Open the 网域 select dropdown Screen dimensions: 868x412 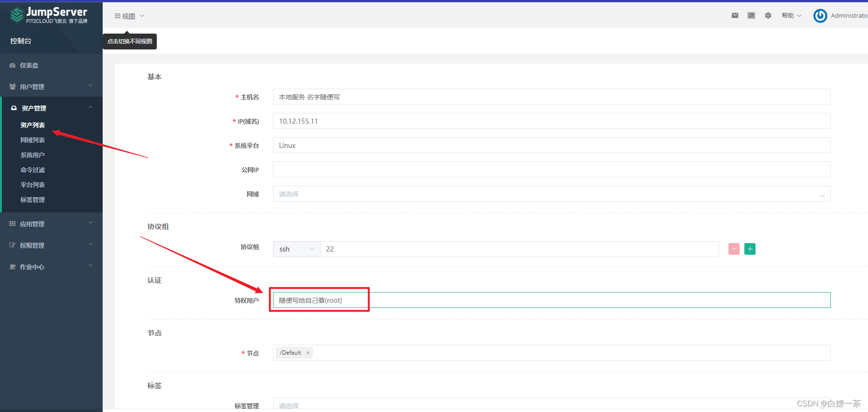[552, 194]
